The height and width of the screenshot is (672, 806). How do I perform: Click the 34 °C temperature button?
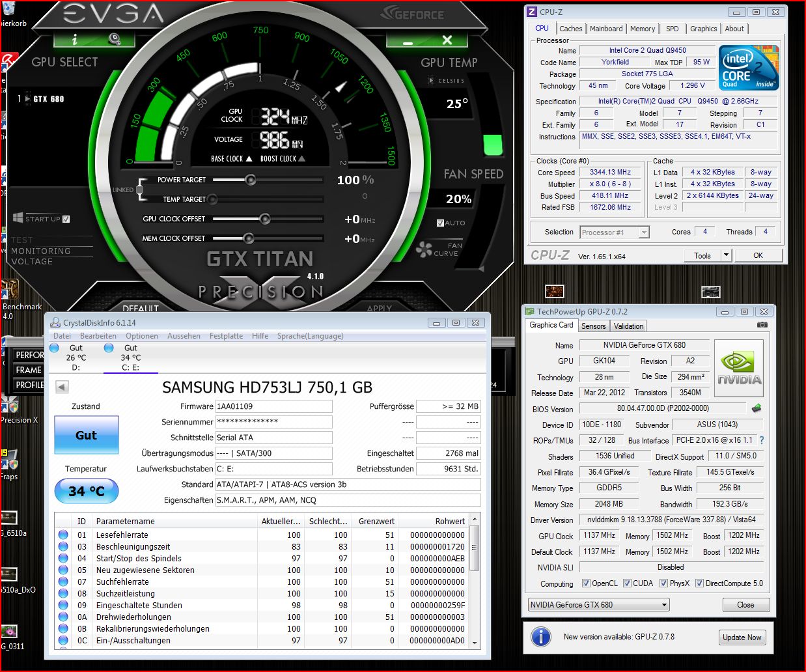(x=86, y=491)
